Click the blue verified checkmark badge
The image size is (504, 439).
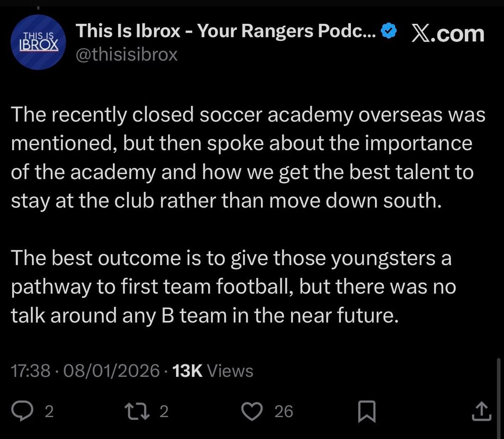coord(389,31)
